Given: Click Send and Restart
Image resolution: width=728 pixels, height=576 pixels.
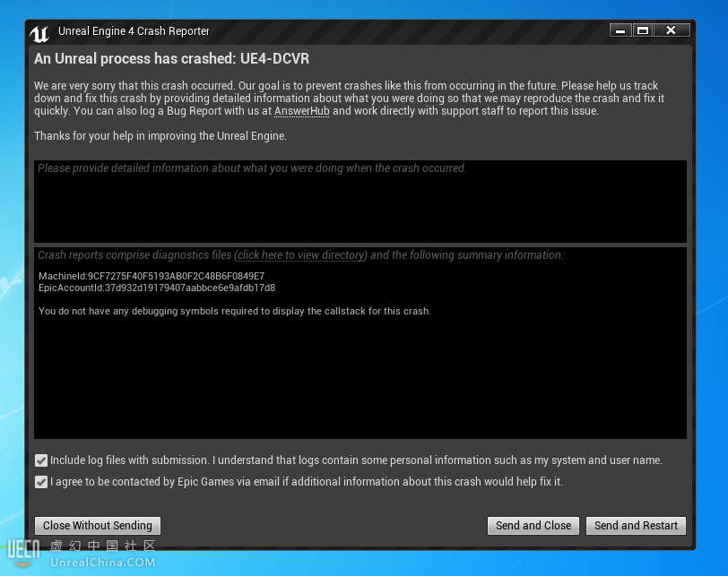Looking at the screenshot, I should click(636, 526).
